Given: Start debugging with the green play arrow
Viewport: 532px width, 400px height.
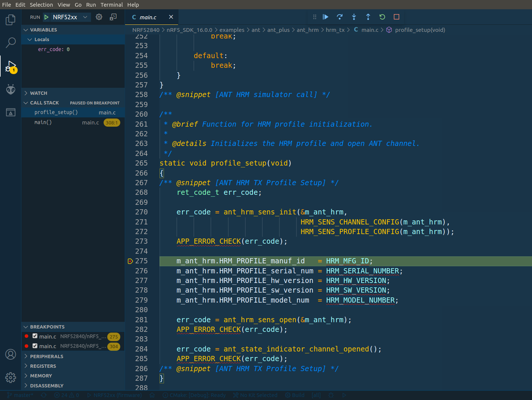Looking at the screenshot, I should (46, 17).
